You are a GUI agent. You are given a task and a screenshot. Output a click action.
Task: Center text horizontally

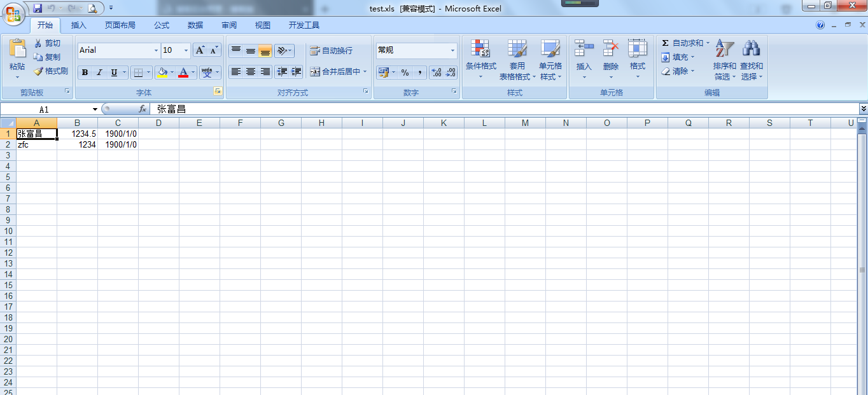tap(251, 72)
